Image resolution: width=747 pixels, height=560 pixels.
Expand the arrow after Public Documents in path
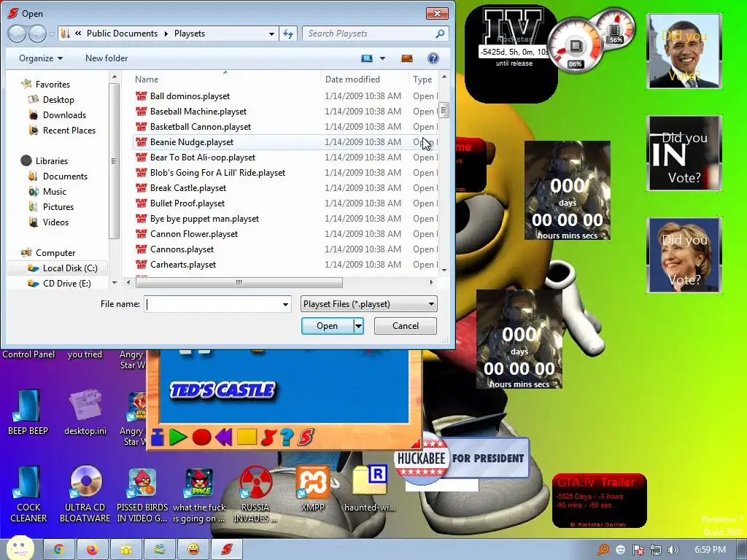tap(166, 34)
